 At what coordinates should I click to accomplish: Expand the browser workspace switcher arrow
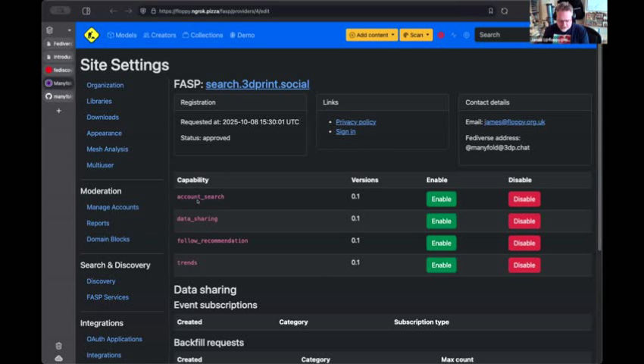[69, 30]
